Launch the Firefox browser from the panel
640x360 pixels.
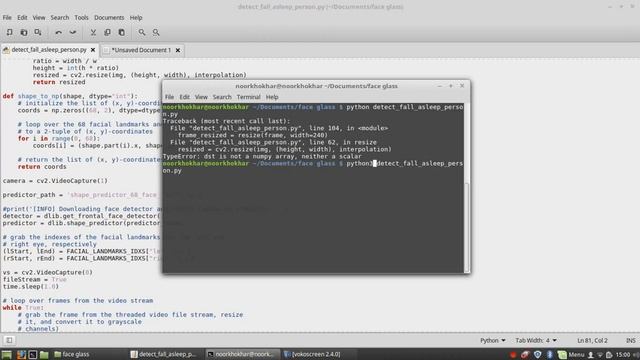click(21, 354)
